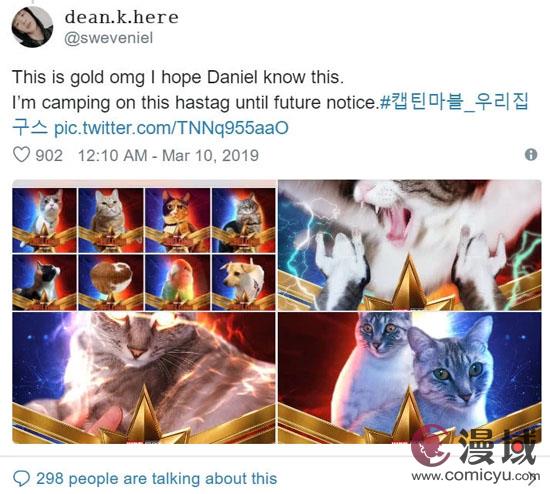Screen dimensions: 550x494
Task: Click the chevron arrow at bottom right
Action: pos(532,480)
